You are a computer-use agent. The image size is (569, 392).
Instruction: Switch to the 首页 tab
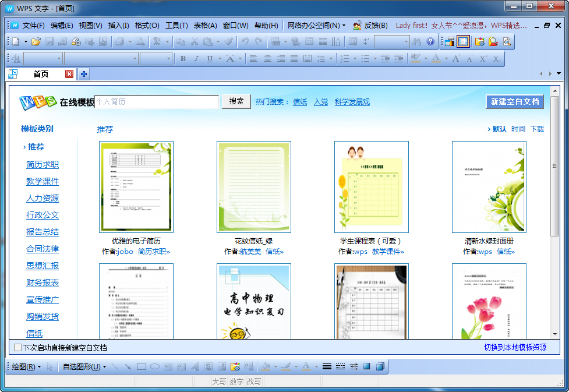point(41,74)
